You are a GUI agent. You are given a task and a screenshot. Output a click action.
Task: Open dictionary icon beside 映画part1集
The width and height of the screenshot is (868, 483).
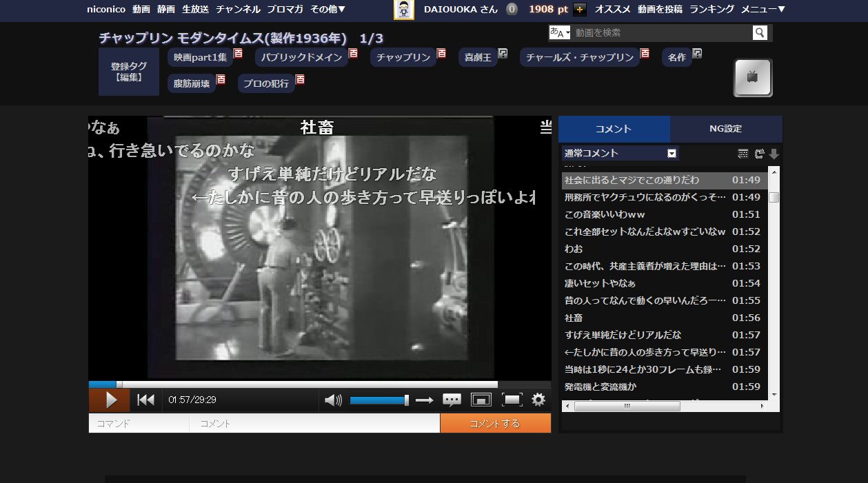[x=238, y=53]
